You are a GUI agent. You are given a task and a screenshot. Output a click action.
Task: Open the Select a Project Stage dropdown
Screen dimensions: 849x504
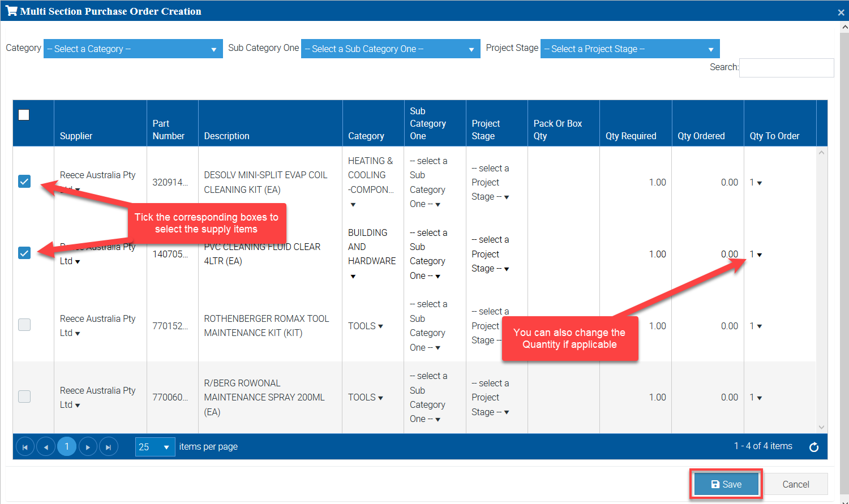pyautogui.click(x=629, y=49)
